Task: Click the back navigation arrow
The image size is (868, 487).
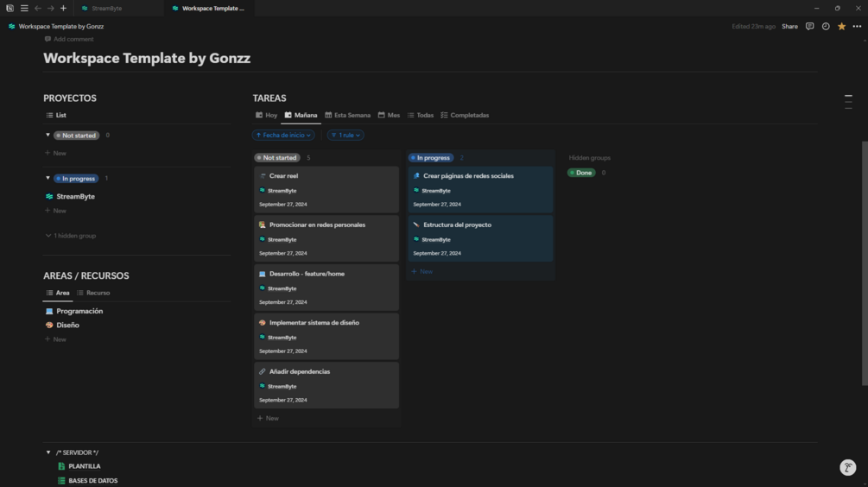Action: coord(38,9)
